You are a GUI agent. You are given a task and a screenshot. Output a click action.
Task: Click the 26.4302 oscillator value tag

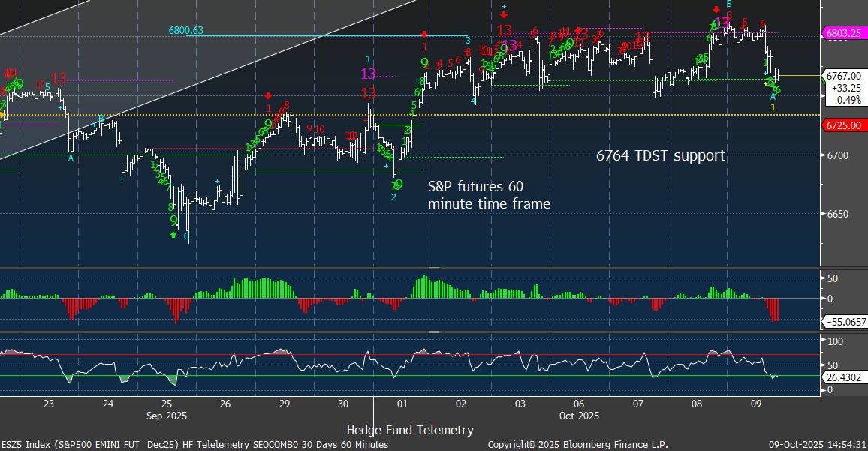(x=845, y=377)
